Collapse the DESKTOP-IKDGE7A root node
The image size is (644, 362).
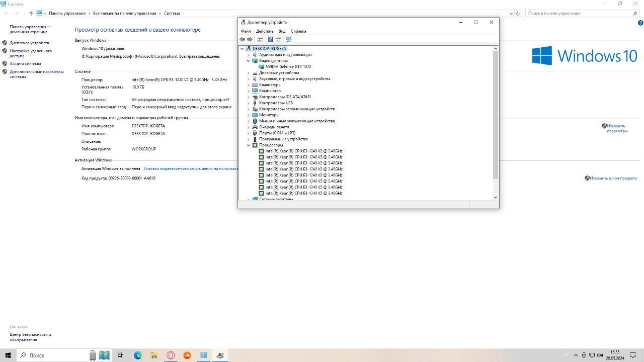point(242,49)
